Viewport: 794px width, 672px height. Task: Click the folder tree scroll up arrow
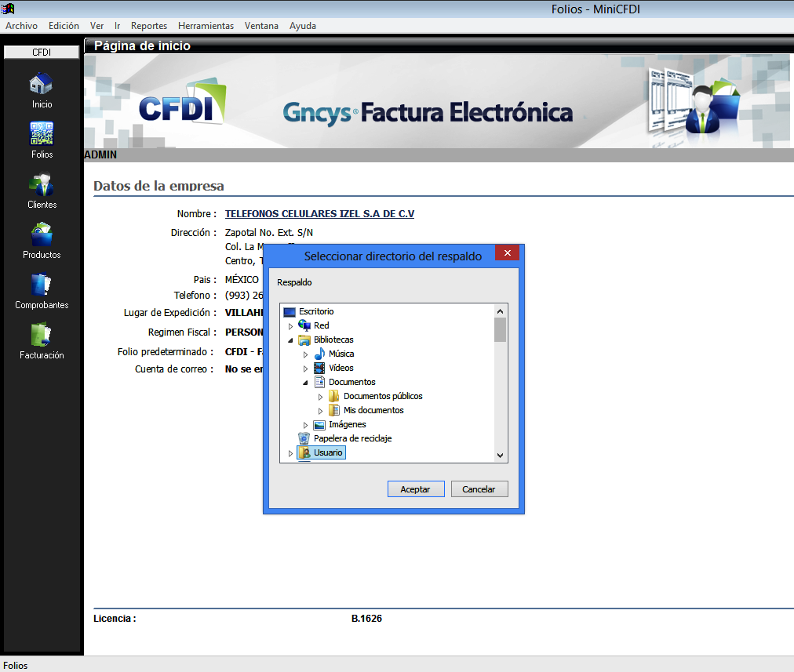[501, 311]
